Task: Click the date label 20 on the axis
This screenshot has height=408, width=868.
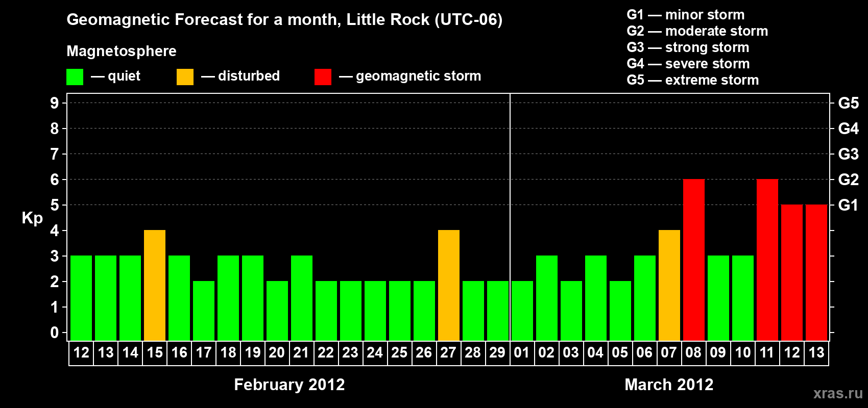Action: (x=277, y=352)
